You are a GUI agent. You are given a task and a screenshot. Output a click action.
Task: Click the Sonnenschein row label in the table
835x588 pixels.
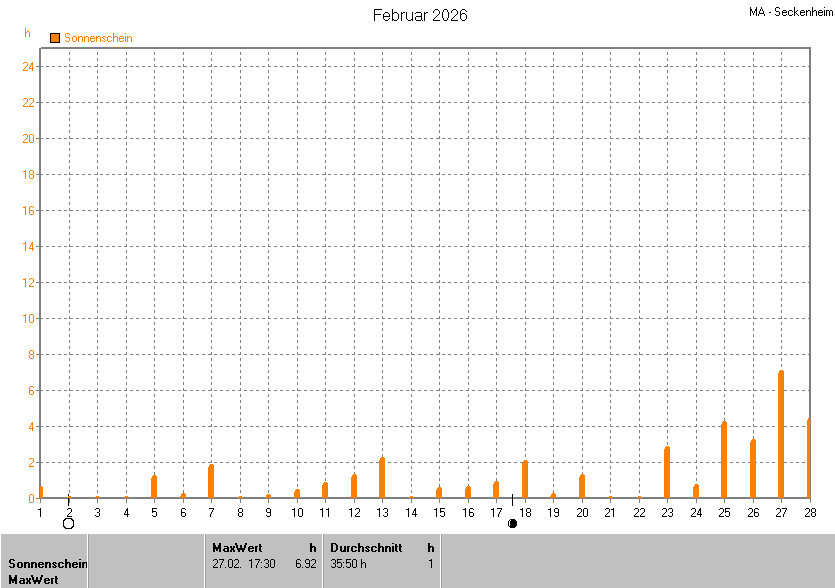pyautogui.click(x=47, y=564)
